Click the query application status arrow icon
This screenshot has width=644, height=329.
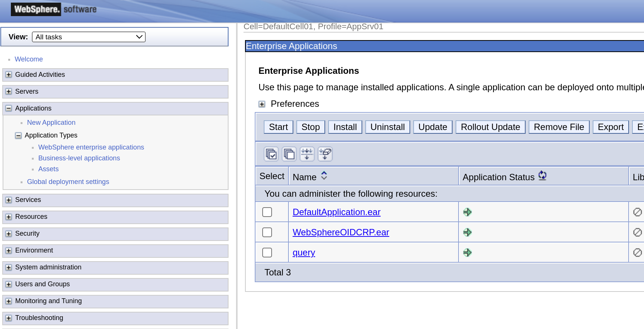pyautogui.click(x=467, y=253)
